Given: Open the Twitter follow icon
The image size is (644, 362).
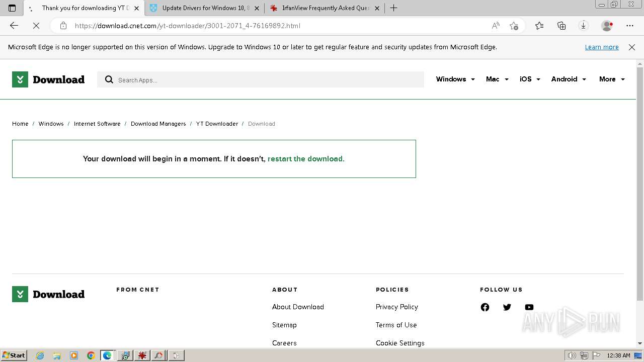Looking at the screenshot, I should coord(507,307).
